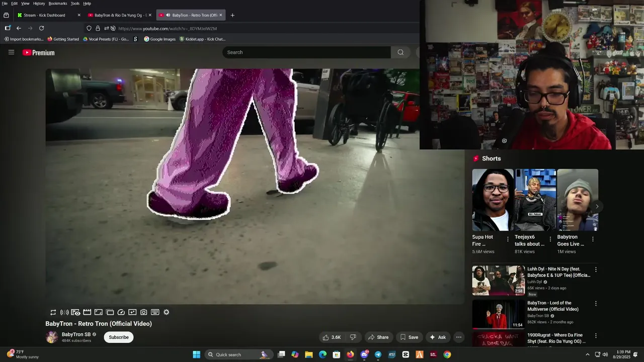Open options for Babytron Goes Live short
This screenshot has width=644, height=362.
(593, 239)
